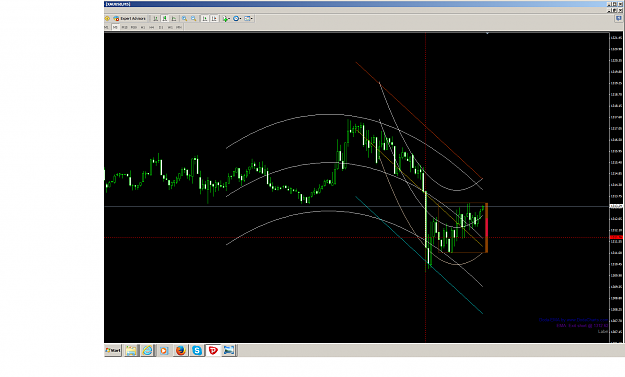Select the red P app taskbar button
The height and width of the screenshot is (377, 625).
point(213,350)
